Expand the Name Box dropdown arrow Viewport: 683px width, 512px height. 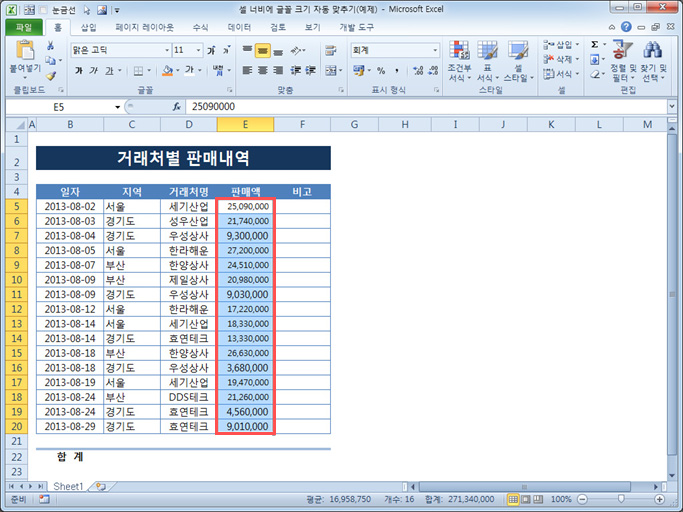click(x=117, y=107)
